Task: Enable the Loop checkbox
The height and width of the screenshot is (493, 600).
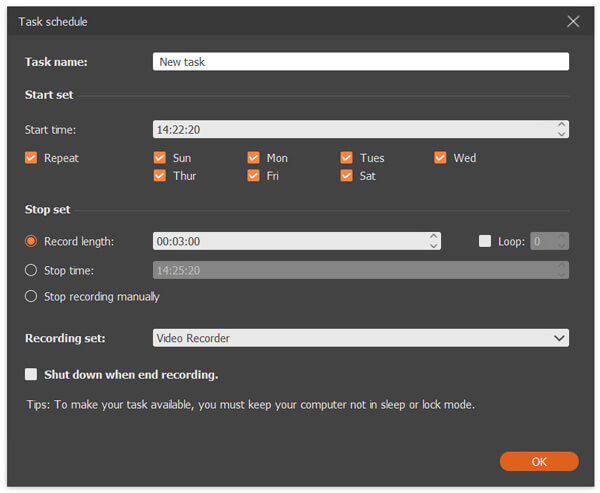Action: 485,241
